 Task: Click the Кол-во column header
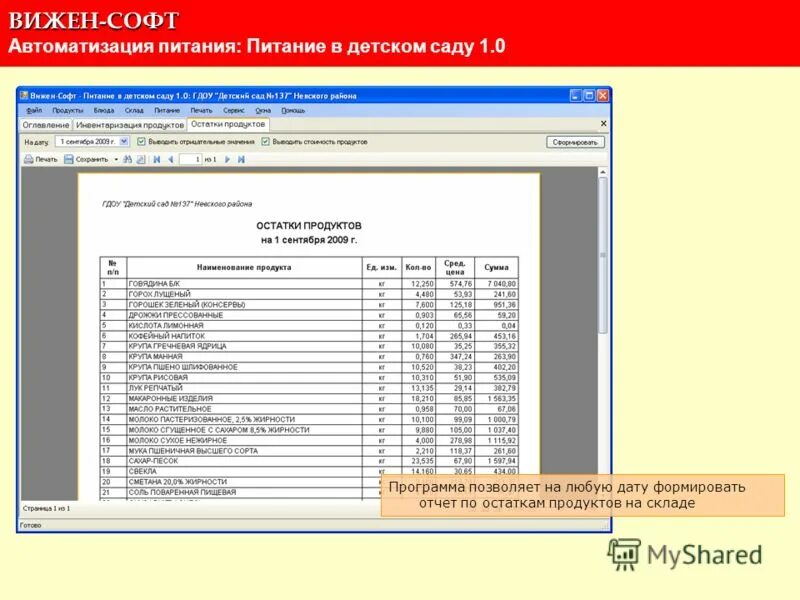[418, 267]
